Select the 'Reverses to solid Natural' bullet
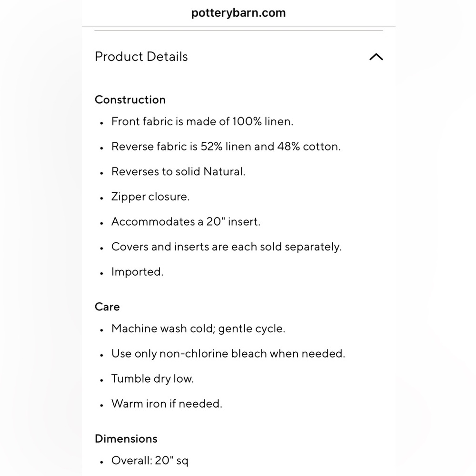Screen dimensions: 476x476 [178, 171]
